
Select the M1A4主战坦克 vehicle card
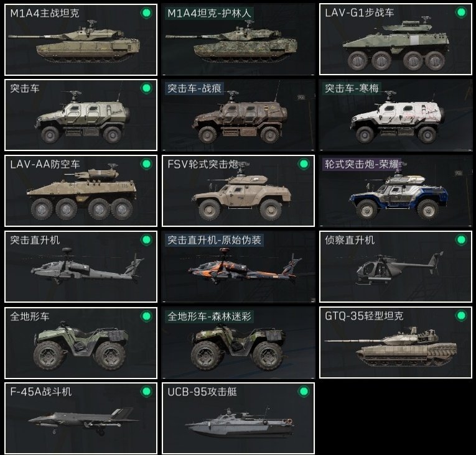click(81, 40)
